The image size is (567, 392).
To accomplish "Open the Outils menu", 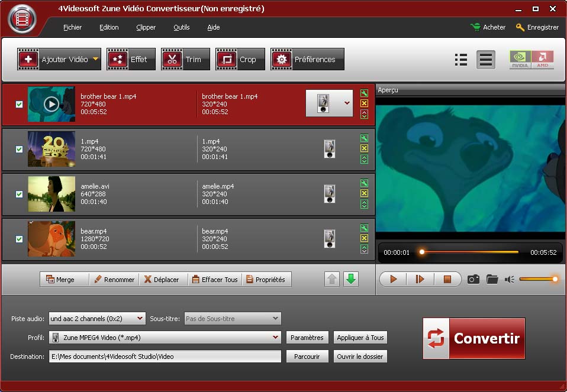I will click(x=181, y=27).
